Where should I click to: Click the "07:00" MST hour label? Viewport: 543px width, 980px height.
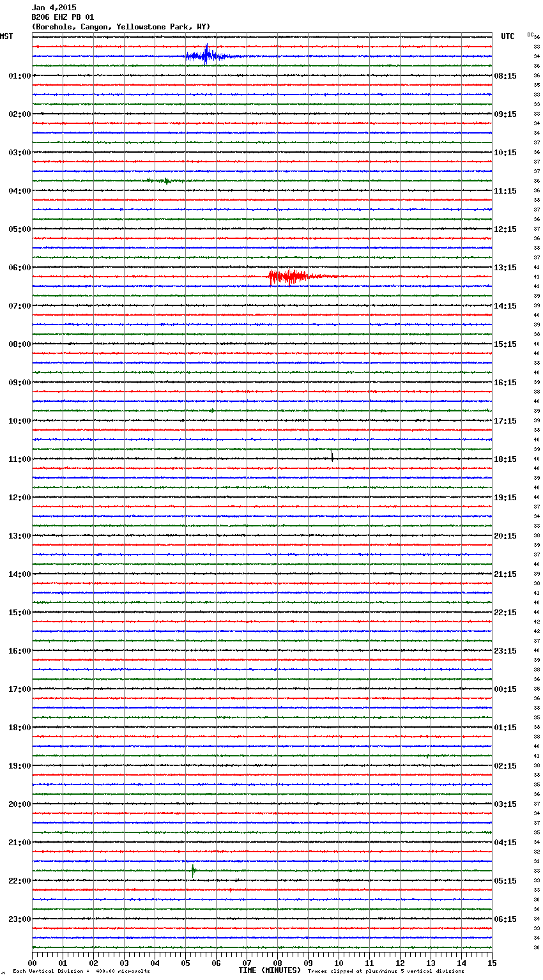(20, 306)
